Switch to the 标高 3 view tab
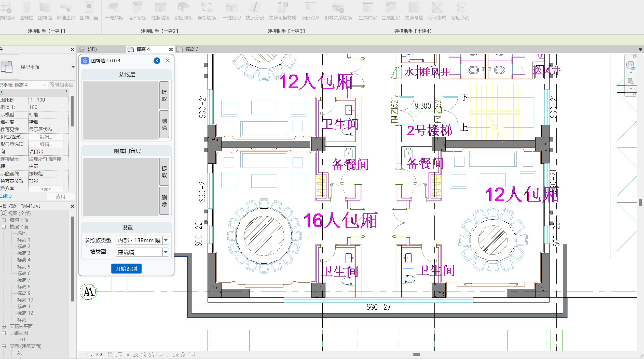The width and height of the screenshot is (644, 359). pyautogui.click(x=191, y=49)
